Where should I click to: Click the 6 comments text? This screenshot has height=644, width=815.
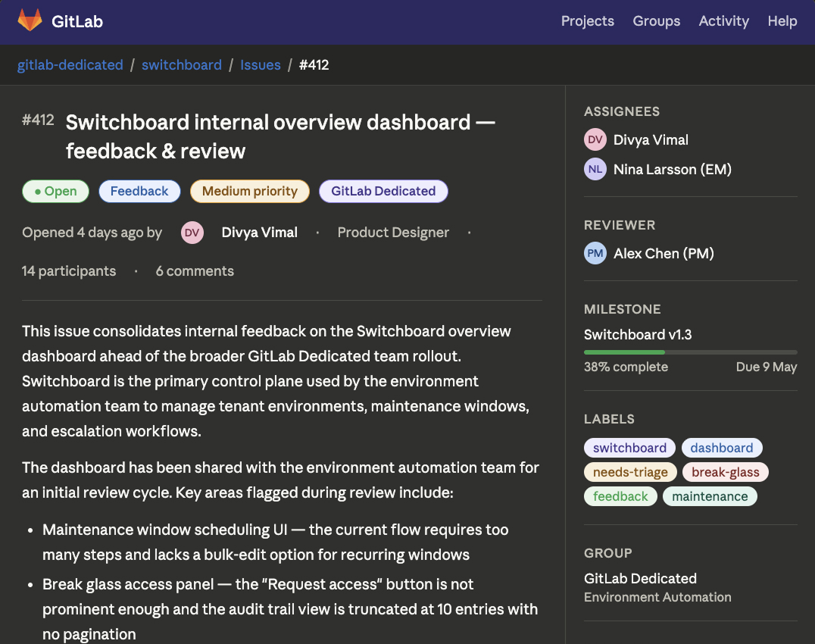pyautogui.click(x=195, y=270)
